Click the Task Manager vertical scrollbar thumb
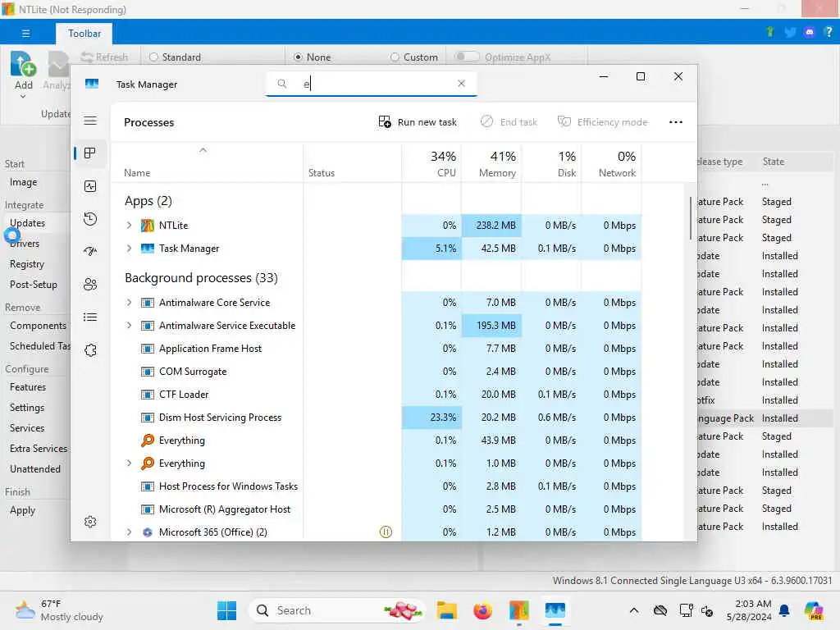Image resolution: width=840 pixels, height=630 pixels. pos(691,218)
